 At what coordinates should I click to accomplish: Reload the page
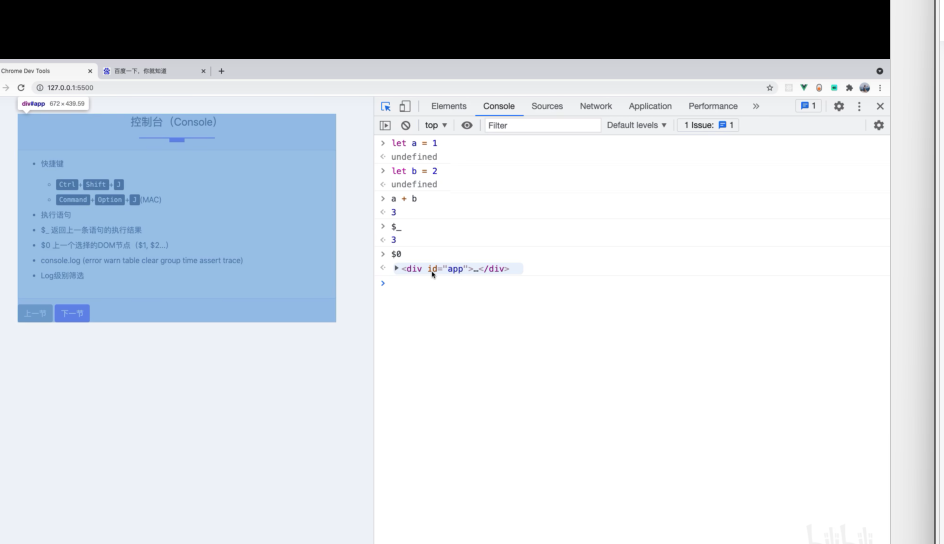21,88
